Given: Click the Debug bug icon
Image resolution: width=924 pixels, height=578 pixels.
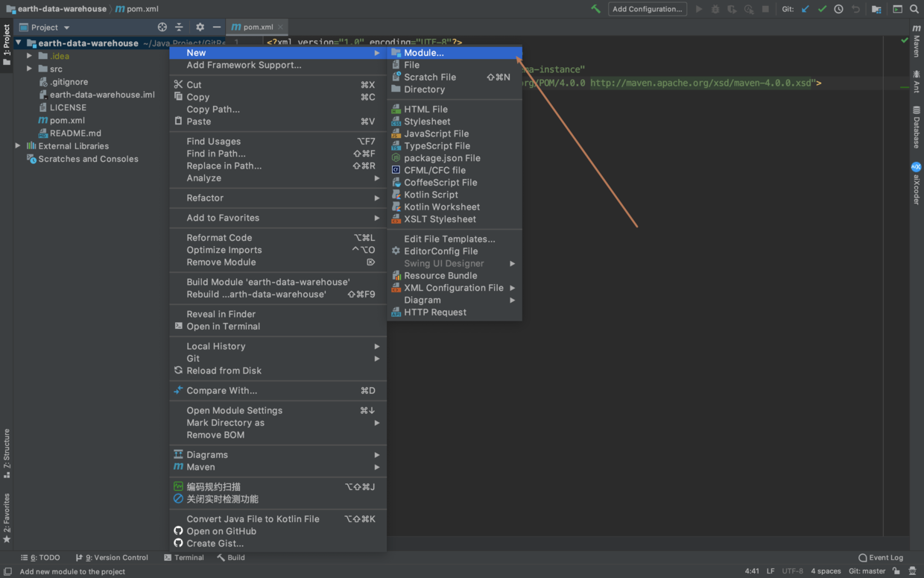Looking at the screenshot, I should [715, 9].
